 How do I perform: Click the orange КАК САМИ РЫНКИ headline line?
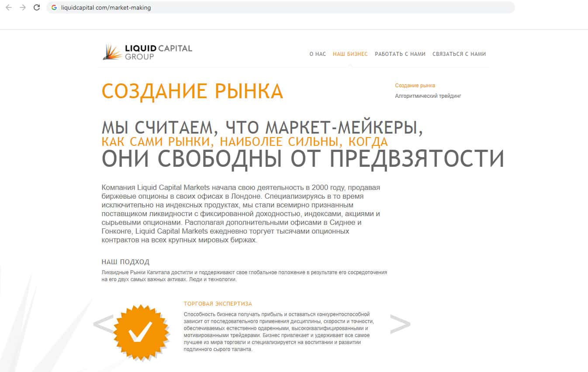click(x=245, y=142)
